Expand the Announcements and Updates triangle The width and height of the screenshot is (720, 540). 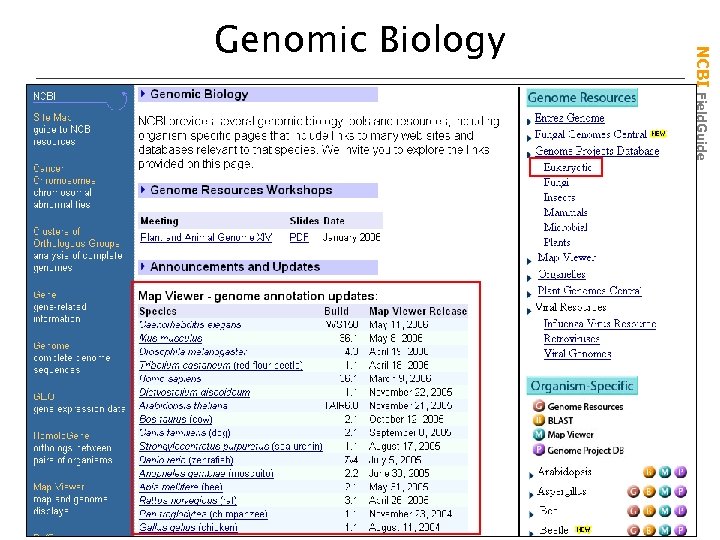pos(143,266)
